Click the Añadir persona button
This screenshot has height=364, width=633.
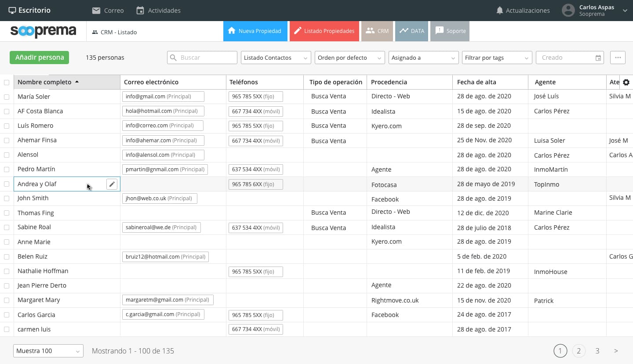[40, 58]
